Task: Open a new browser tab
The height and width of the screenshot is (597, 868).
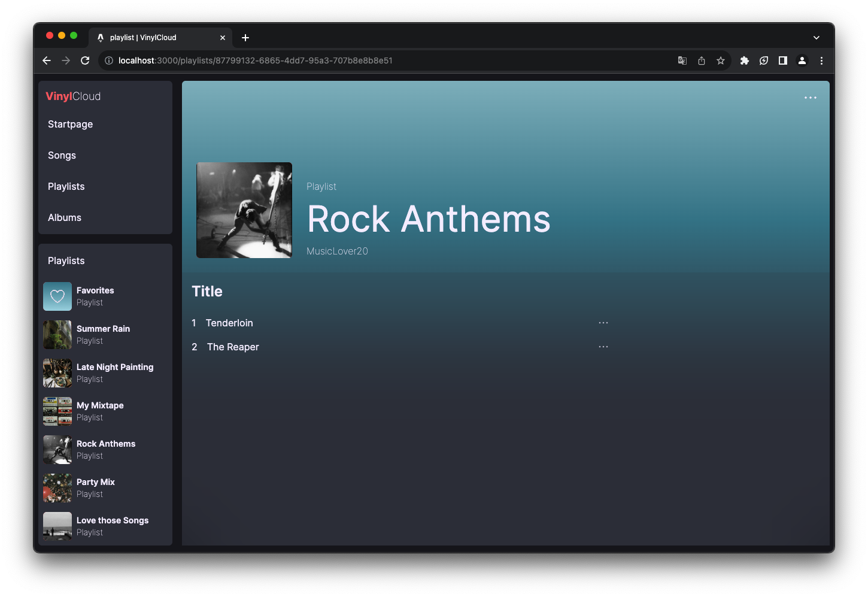Action: [x=245, y=38]
